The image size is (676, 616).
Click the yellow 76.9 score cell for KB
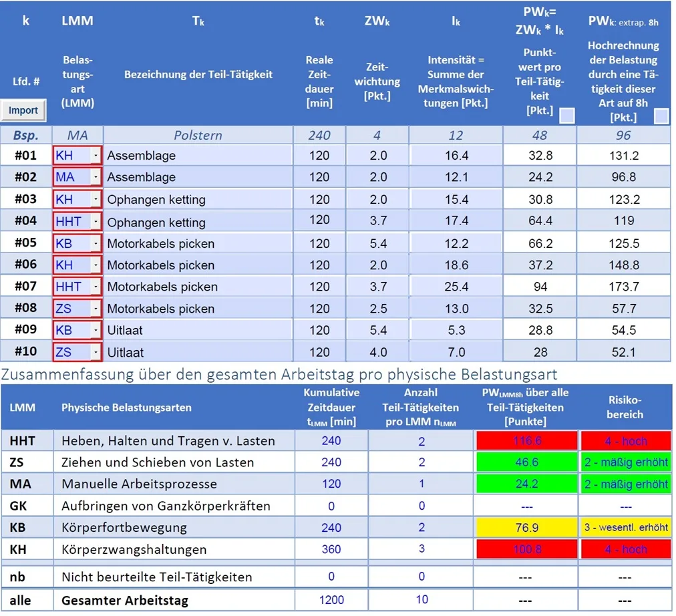click(x=526, y=528)
